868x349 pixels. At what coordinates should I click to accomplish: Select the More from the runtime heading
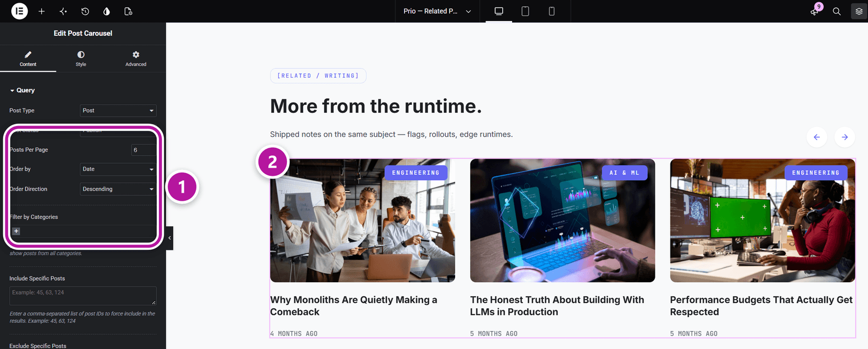[x=376, y=106]
